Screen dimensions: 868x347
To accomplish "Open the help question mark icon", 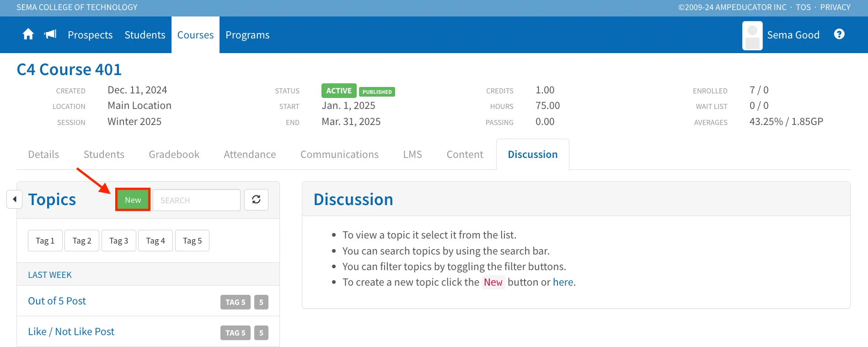I will [x=839, y=34].
